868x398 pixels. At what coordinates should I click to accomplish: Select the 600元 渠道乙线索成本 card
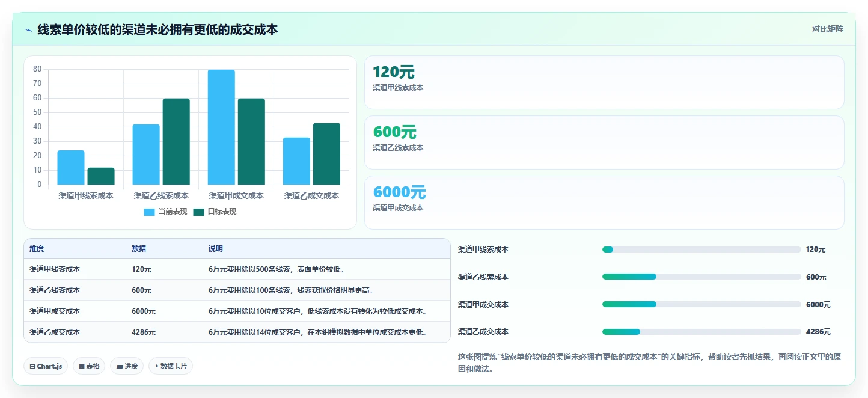tap(604, 142)
